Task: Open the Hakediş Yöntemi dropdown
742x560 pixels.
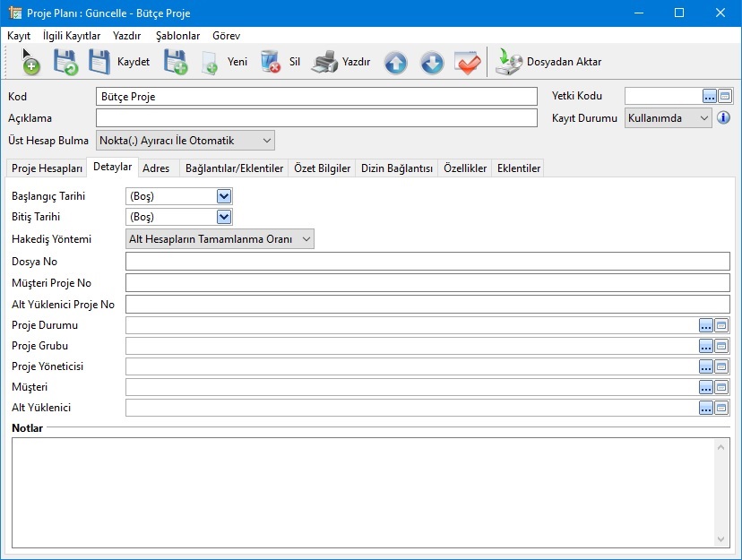Action: (306, 238)
